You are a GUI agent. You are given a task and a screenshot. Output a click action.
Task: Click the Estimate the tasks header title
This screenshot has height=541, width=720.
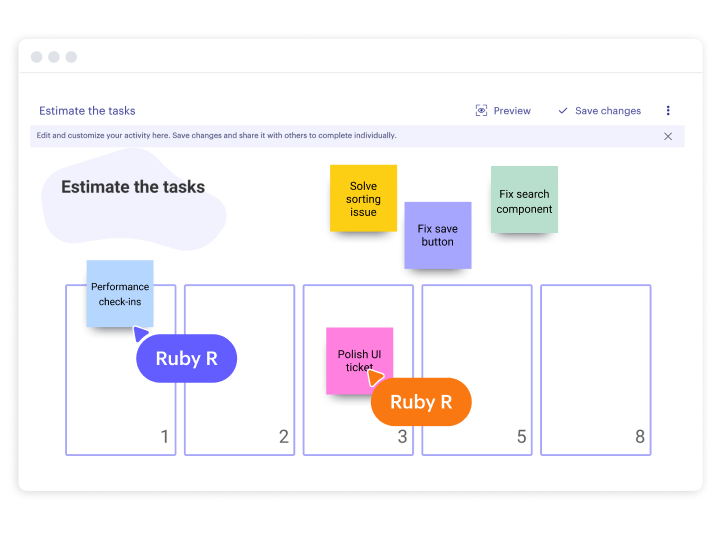click(x=87, y=111)
